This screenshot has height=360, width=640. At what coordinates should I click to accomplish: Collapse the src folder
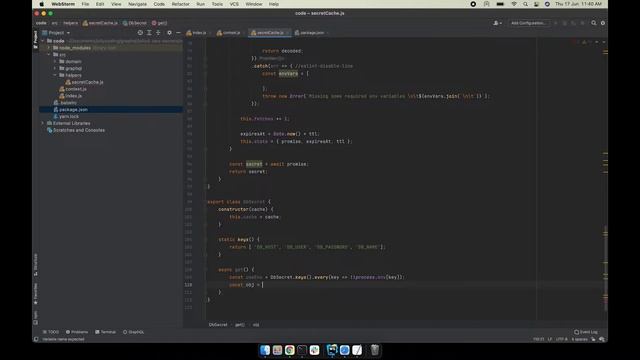[49, 54]
